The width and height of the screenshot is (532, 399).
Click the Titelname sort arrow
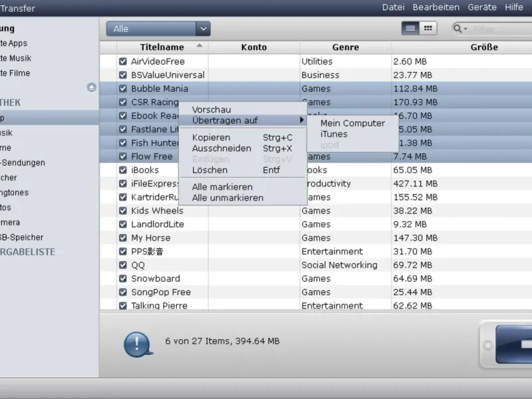tap(199, 45)
